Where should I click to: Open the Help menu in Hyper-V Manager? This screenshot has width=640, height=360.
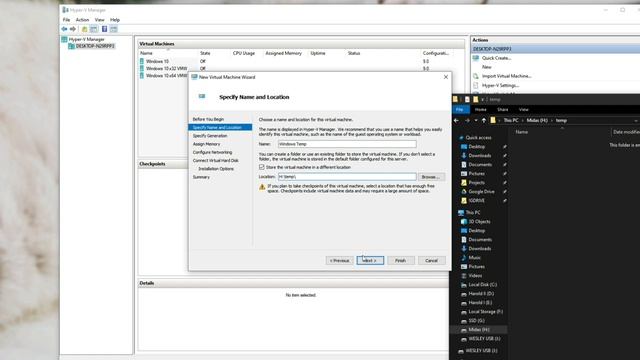[115, 20]
